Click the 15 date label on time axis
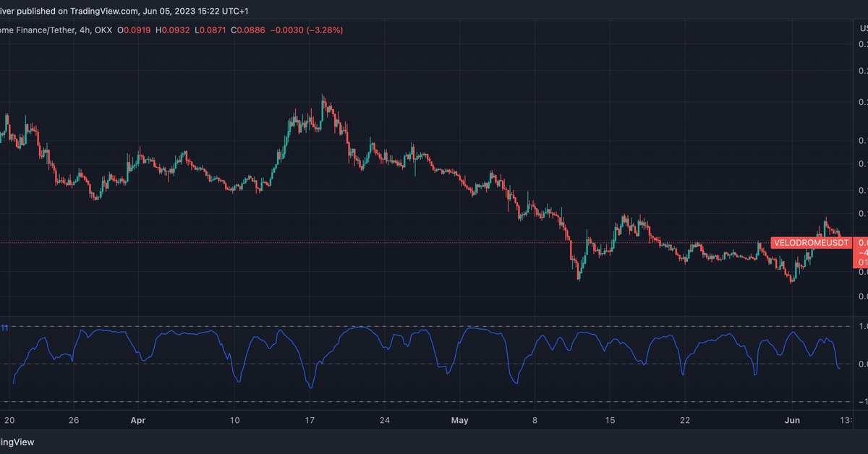868x454 pixels. pos(610,419)
